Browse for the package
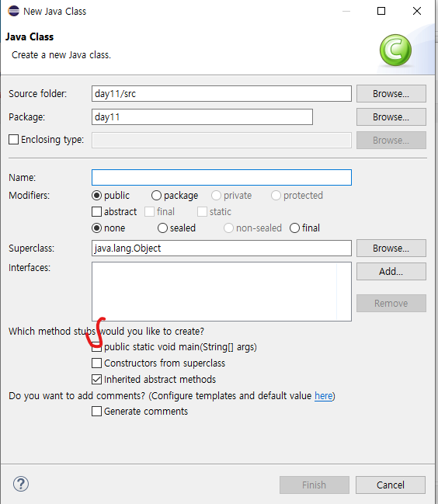The image size is (438, 504). tap(391, 117)
